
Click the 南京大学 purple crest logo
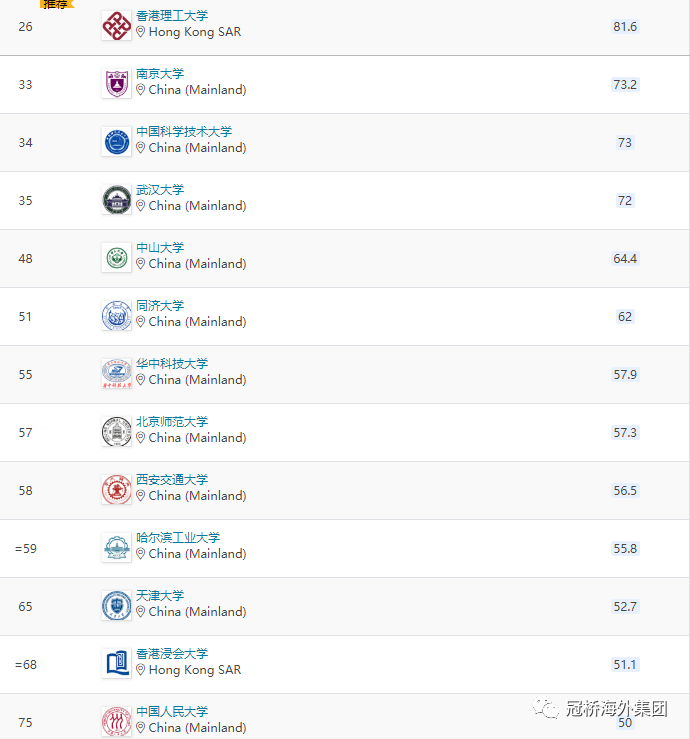tap(116, 84)
